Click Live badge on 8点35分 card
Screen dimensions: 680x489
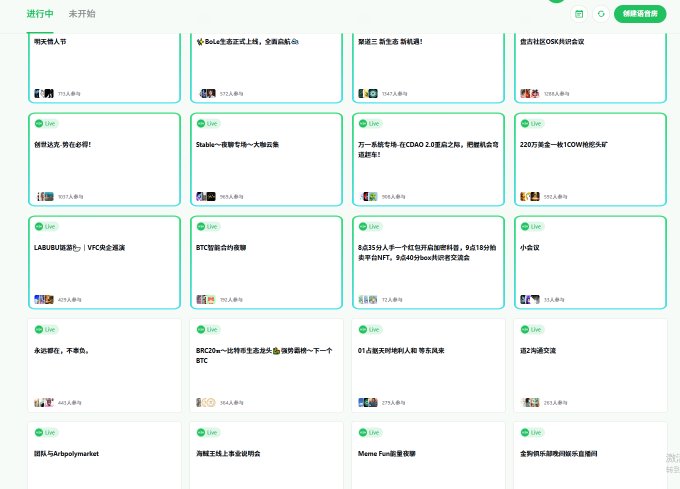[370, 227]
